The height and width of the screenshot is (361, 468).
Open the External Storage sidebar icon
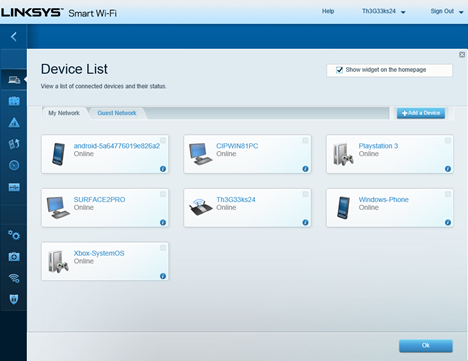click(14, 187)
